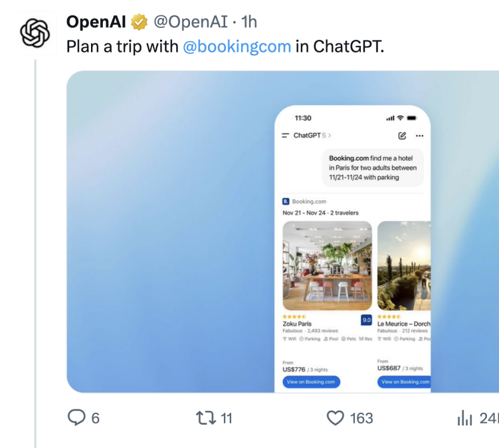Click the OpenAI profile avatar logo

(x=33, y=33)
